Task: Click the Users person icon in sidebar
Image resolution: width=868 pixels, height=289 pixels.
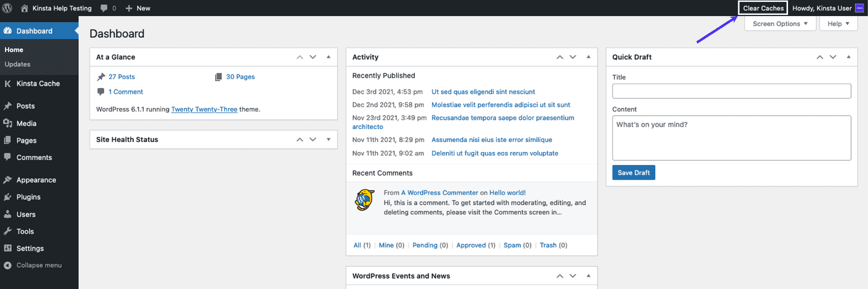Action: [x=7, y=215]
